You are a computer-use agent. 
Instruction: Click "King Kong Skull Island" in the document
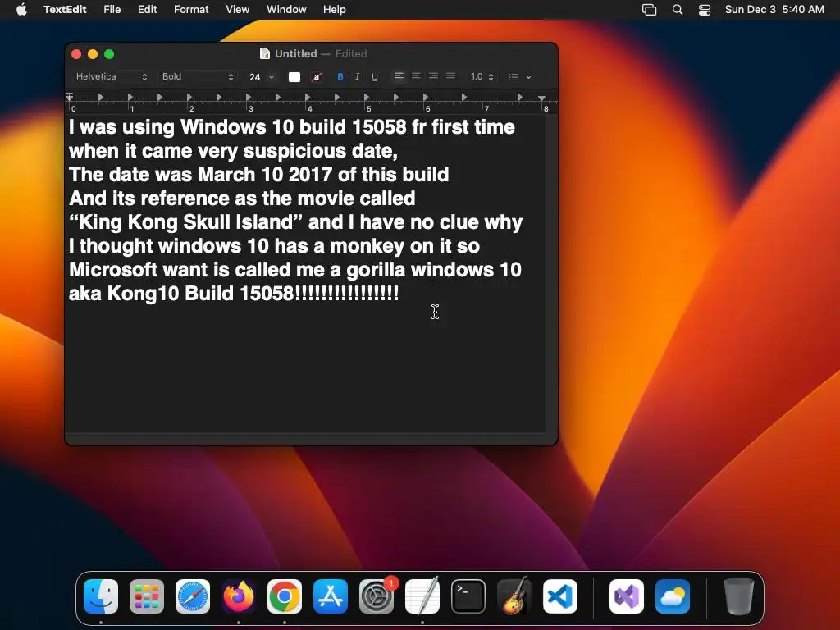point(186,222)
